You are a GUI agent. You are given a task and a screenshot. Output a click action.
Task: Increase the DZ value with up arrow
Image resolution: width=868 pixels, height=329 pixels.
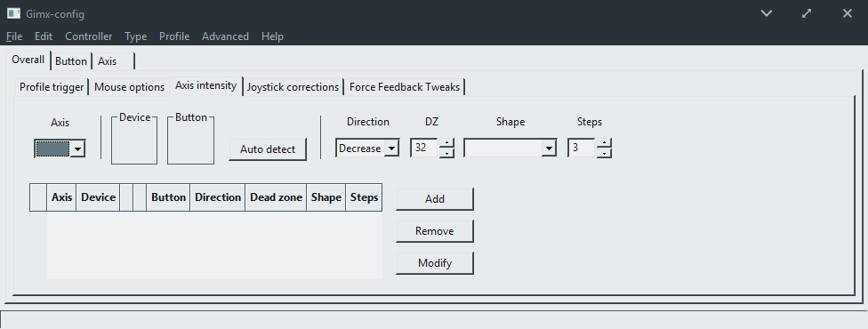point(446,143)
